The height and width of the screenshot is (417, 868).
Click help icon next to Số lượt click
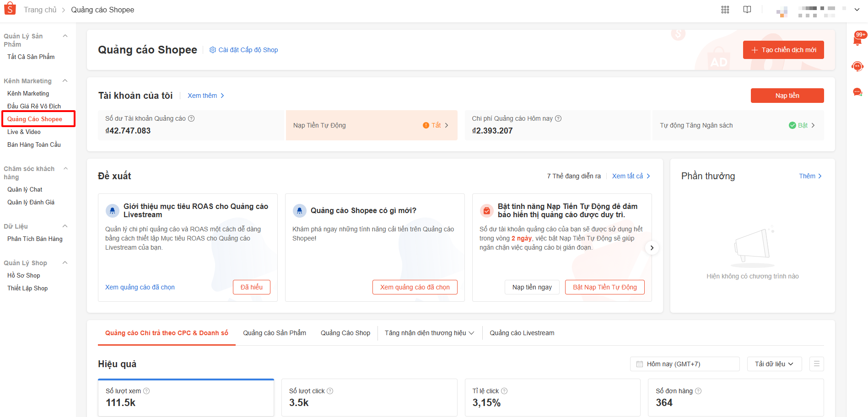[330, 391]
